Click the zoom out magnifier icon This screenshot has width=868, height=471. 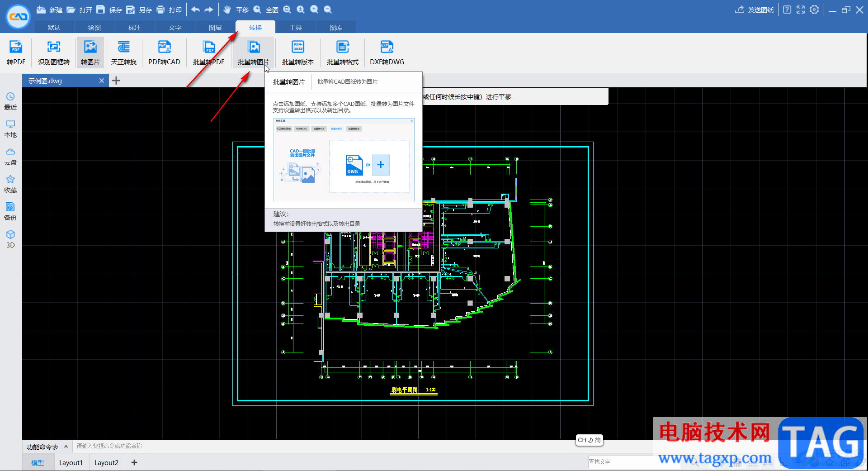tap(328, 10)
